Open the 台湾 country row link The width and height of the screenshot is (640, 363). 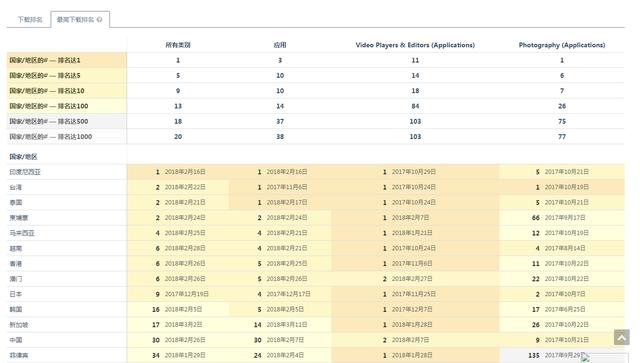pyautogui.click(x=16, y=187)
